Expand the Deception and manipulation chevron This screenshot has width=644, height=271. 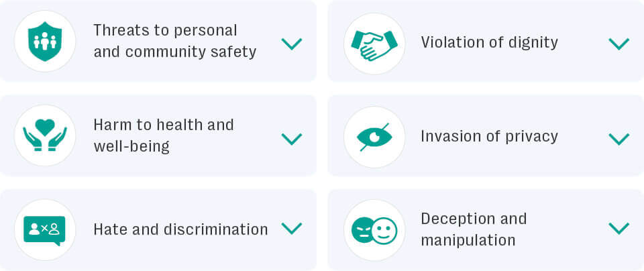(x=618, y=228)
